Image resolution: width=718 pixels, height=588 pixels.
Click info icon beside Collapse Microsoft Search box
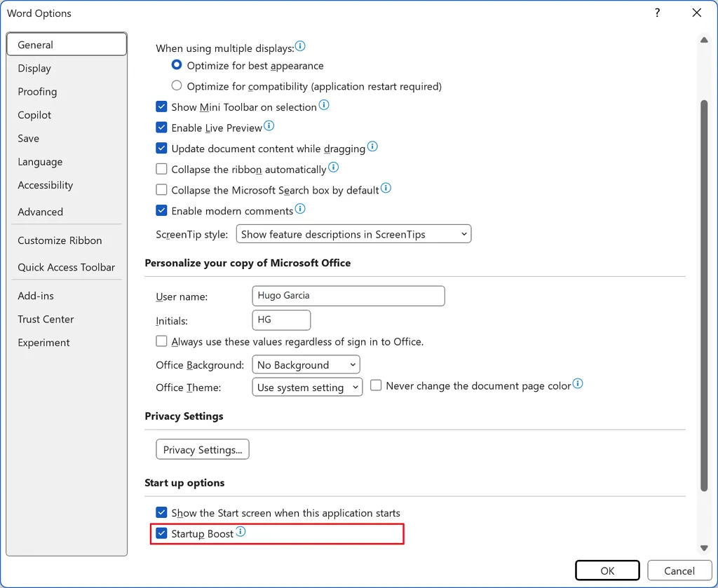tap(386, 188)
